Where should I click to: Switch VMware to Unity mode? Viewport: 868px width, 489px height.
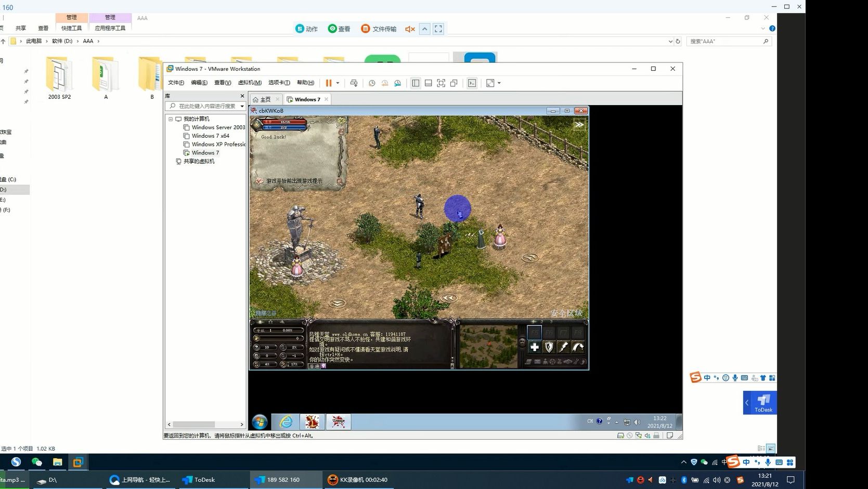454,83
